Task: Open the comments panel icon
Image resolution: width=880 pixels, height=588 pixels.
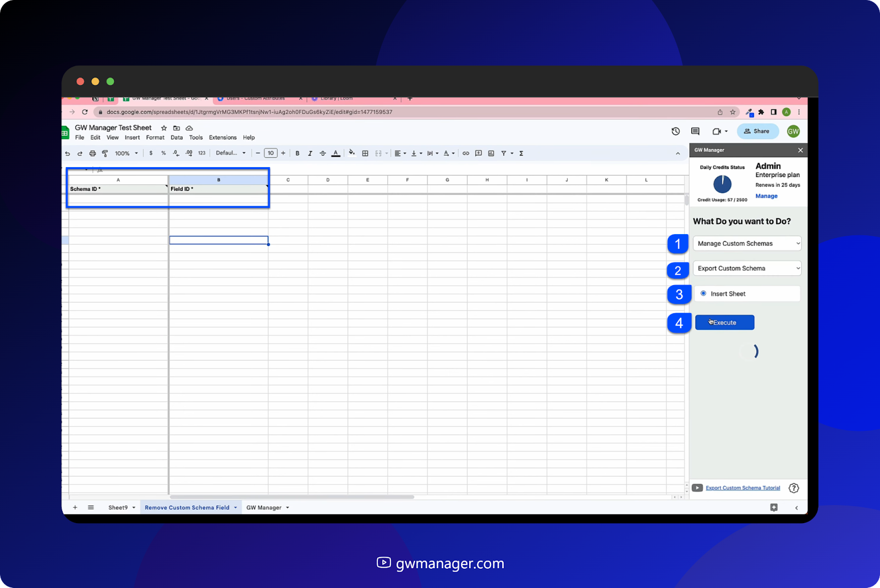Action: pos(695,131)
